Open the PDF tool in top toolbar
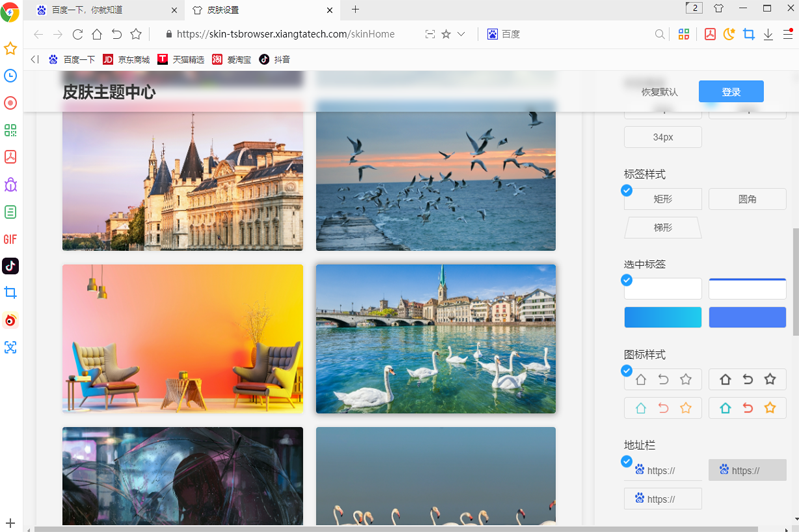The height and width of the screenshot is (532, 799). pyautogui.click(x=710, y=34)
